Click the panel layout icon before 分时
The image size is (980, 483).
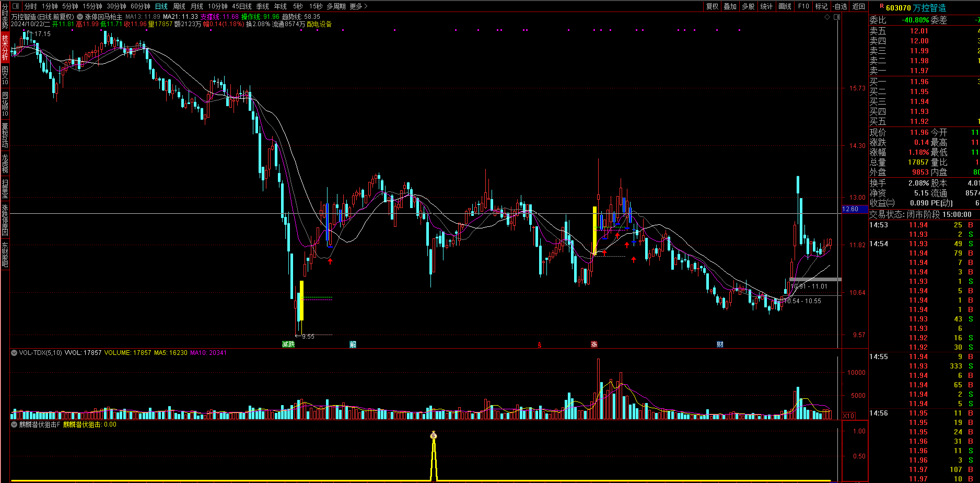[x=16, y=6]
